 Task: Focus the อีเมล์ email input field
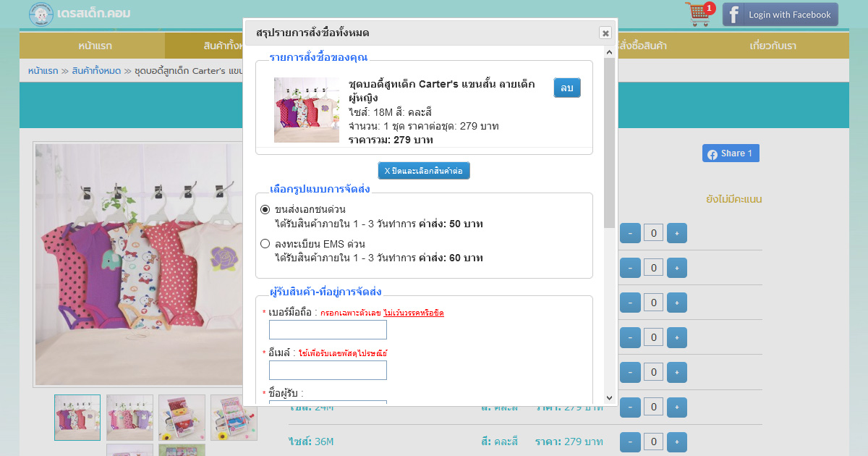(x=328, y=371)
